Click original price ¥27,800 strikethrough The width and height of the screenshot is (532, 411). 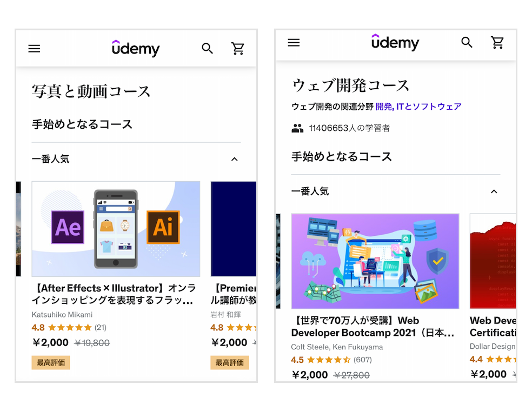pos(351,375)
